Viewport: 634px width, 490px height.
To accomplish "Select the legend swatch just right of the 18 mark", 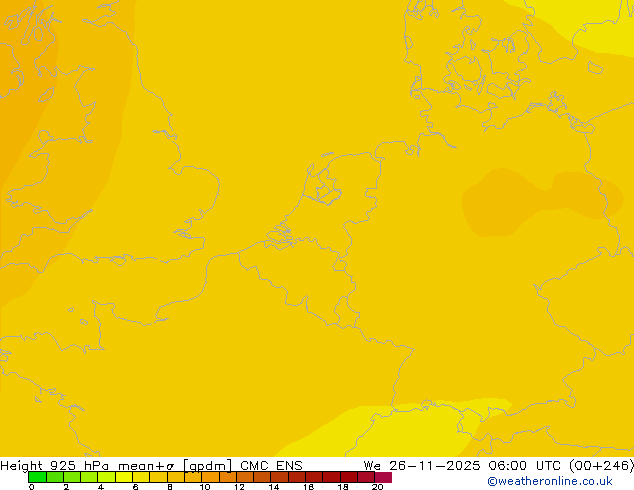I will 349,477.
